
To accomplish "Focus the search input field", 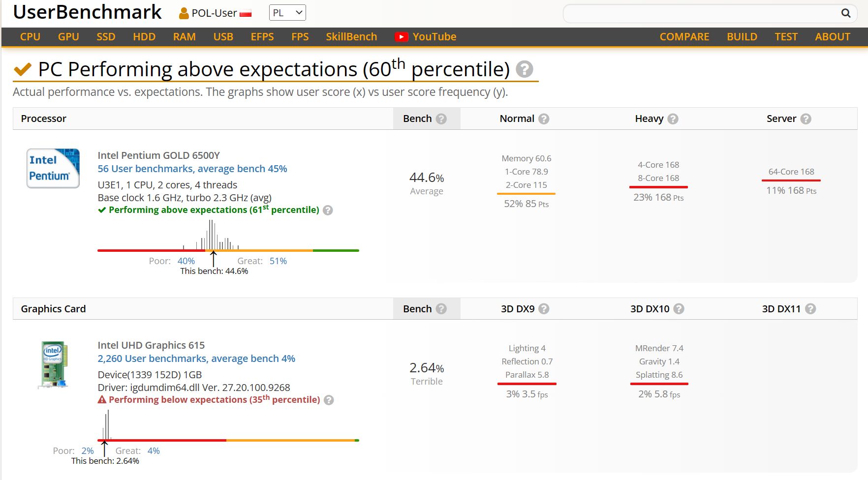I will point(699,13).
